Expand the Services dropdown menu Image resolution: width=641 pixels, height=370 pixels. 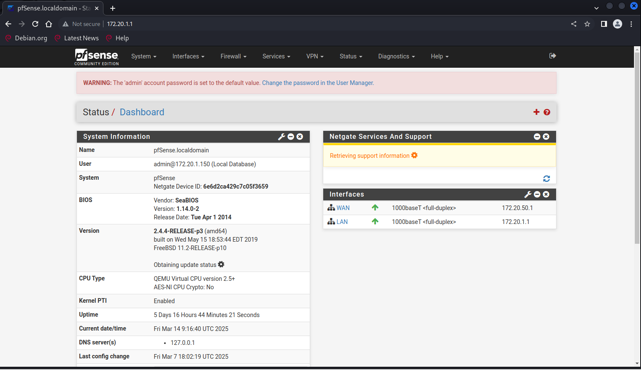pyautogui.click(x=276, y=56)
